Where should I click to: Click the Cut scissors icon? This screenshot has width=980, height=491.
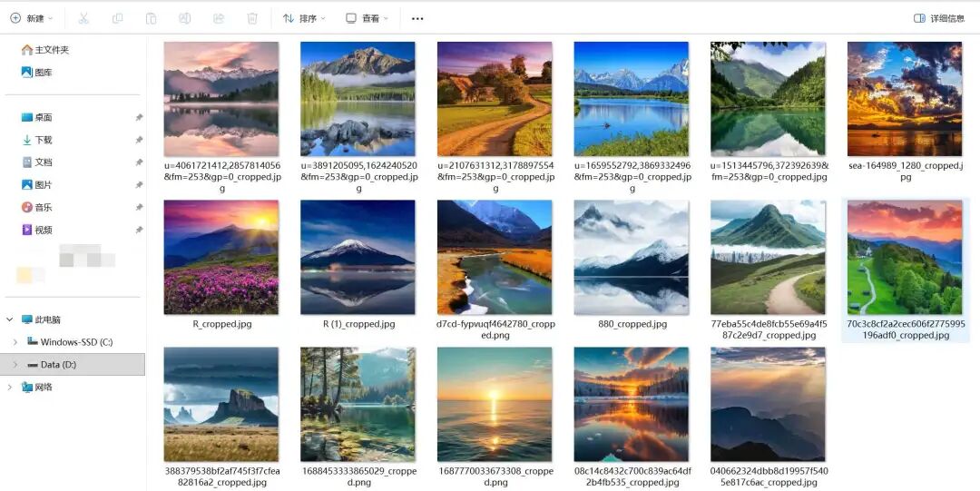coord(83,19)
